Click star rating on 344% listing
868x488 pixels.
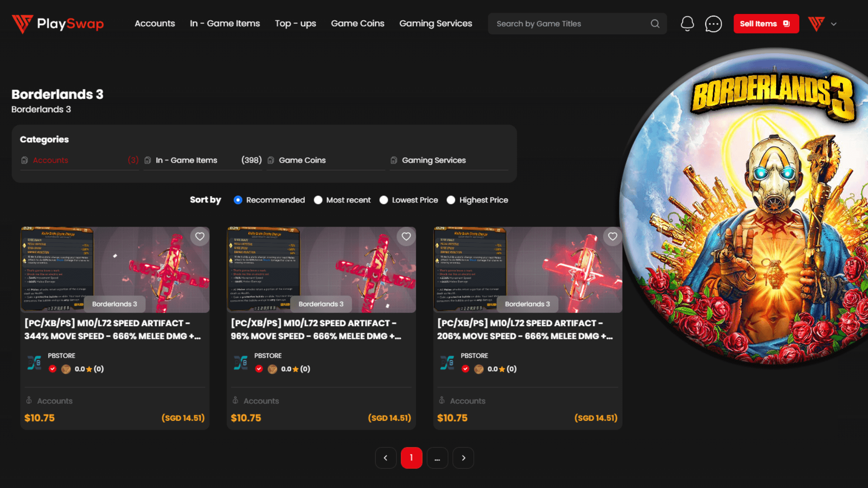coord(89,369)
